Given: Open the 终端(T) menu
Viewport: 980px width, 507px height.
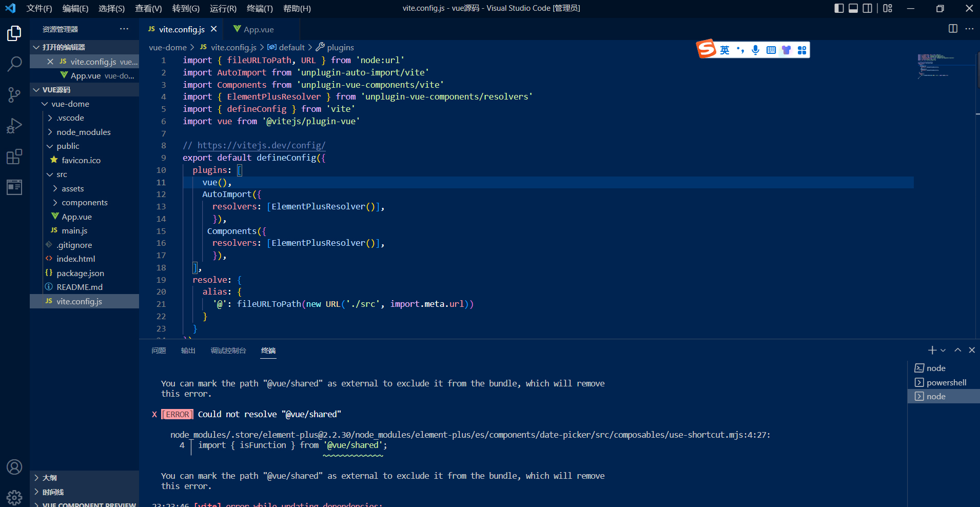Looking at the screenshot, I should (x=260, y=8).
